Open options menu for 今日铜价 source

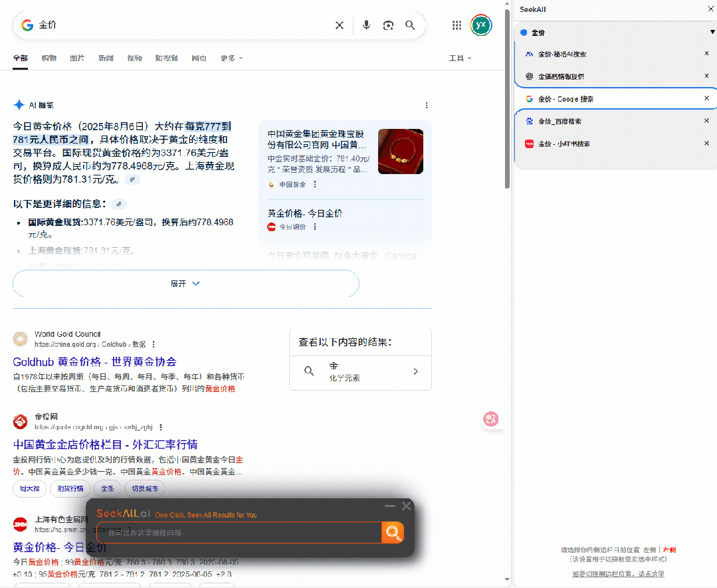tap(314, 227)
